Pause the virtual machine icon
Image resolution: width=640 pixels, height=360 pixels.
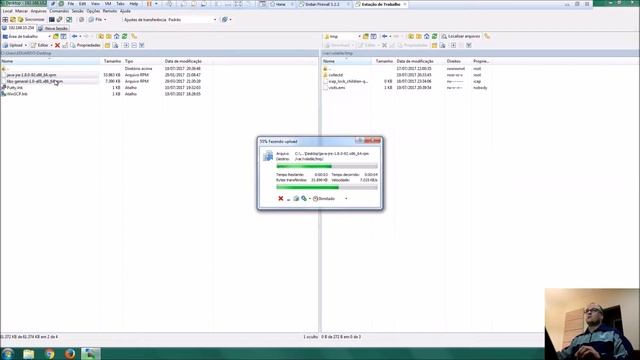[x=149, y=4]
